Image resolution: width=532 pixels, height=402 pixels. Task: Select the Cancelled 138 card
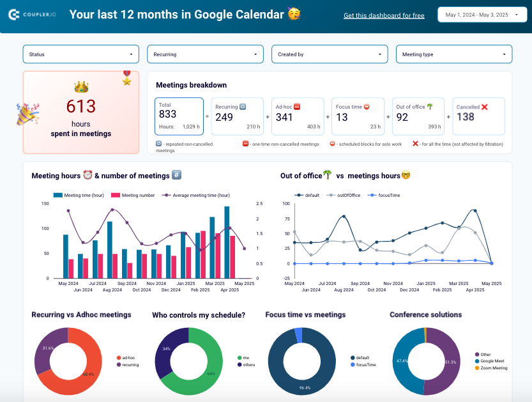(479, 116)
